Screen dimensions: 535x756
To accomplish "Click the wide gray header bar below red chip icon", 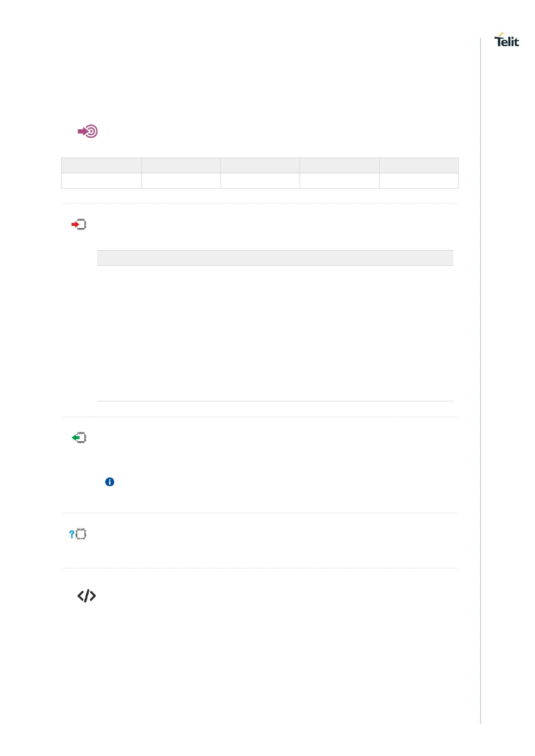I will click(275, 258).
